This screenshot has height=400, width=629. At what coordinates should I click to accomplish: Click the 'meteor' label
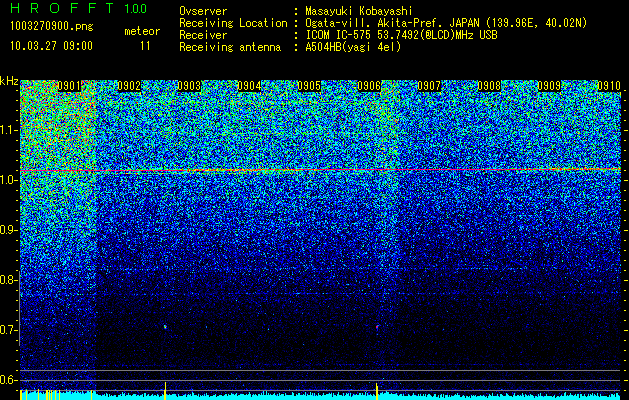coord(142,31)
